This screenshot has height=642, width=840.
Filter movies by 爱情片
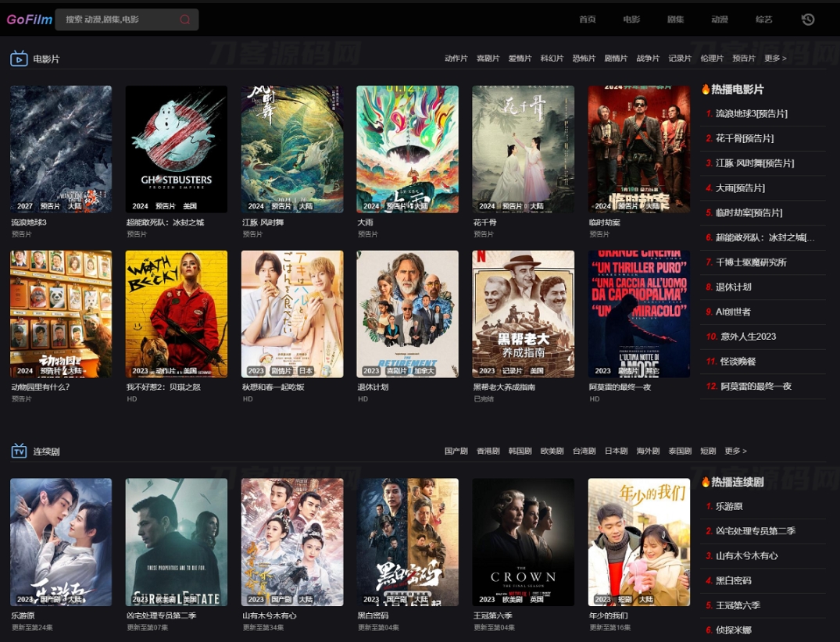(520, 59)
